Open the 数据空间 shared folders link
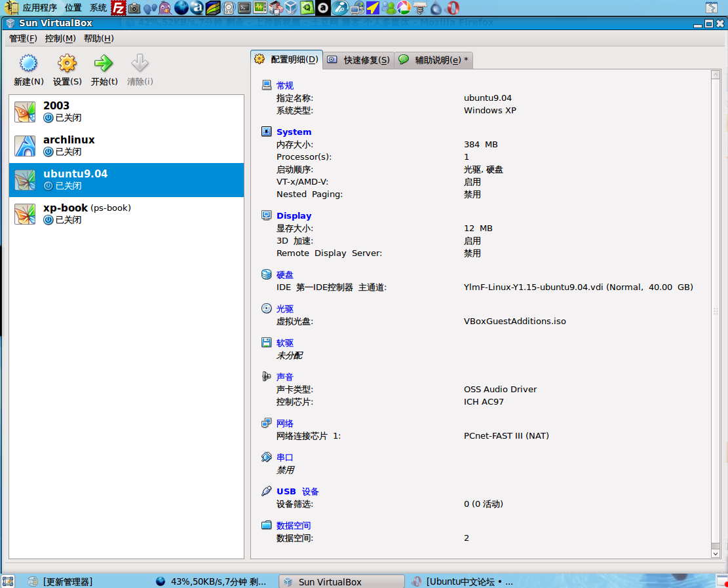Screen dimensions: 728x588 click(294, 525)
